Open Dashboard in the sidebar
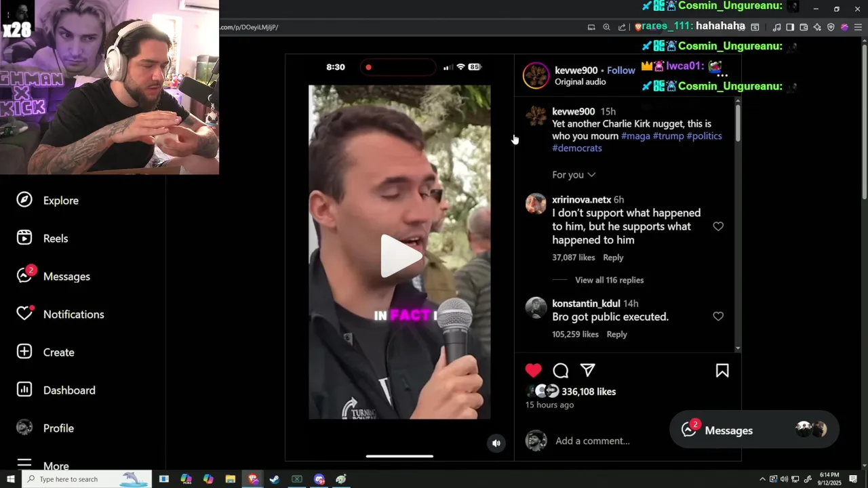Screen dimensions: 868x488 coord(56,390)
